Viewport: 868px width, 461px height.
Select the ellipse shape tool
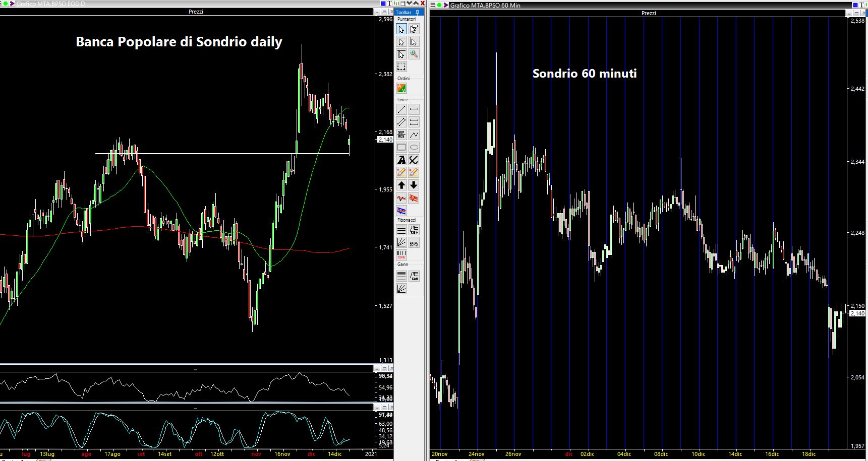click(x=414, y=148)
